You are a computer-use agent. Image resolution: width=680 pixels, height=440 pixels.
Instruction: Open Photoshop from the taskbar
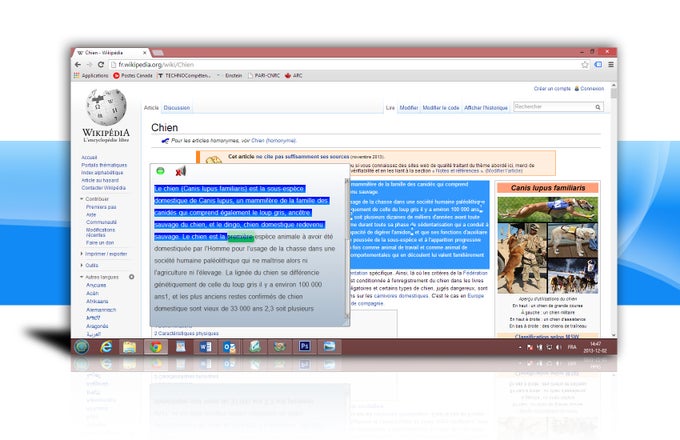(x=304, y=346)
